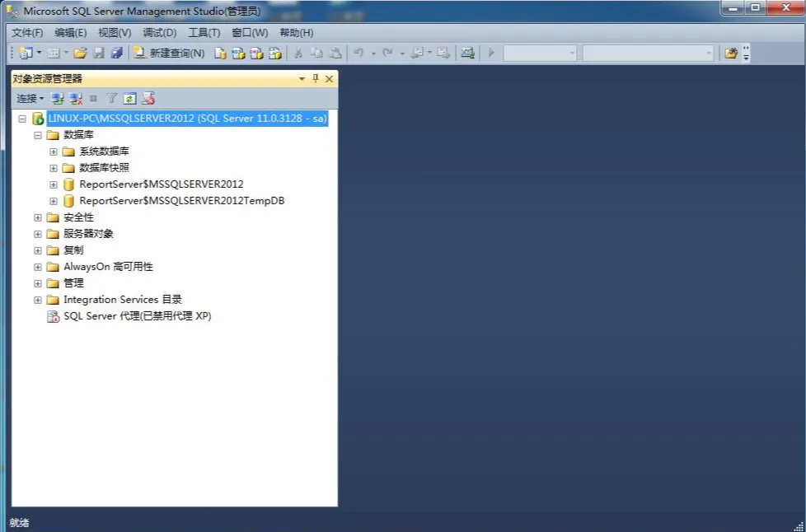
Task: Click the Analysis Services XMLA Query icon
Action: (275, 53)
